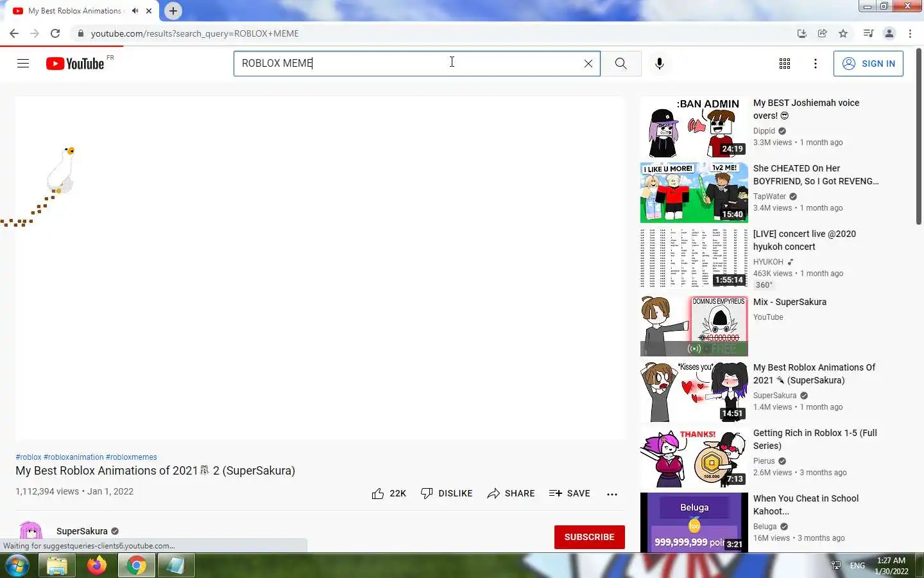Open My Best Roblox Animations Of 2021 title
This screenshot has height=578, width=924.
coord(814,374)
